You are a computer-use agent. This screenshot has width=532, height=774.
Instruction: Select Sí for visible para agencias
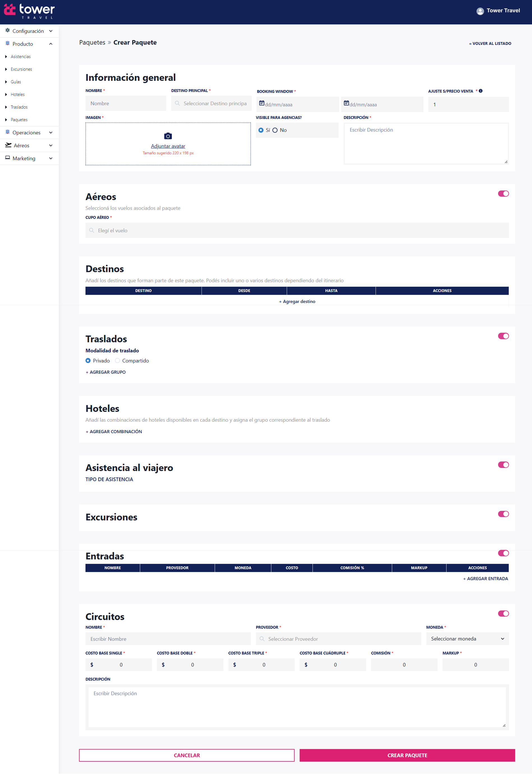click(x=261, y=130)
